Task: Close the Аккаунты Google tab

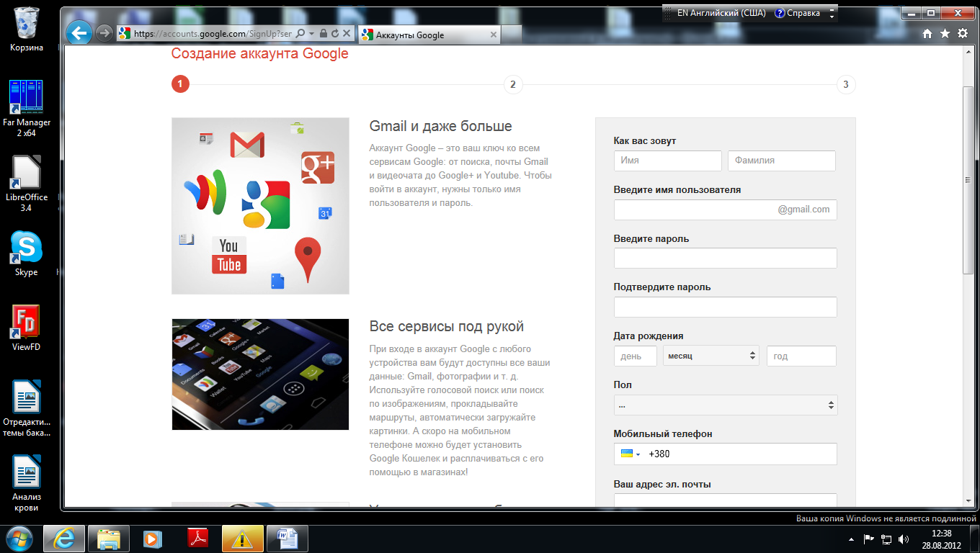Action: point(494,35)
